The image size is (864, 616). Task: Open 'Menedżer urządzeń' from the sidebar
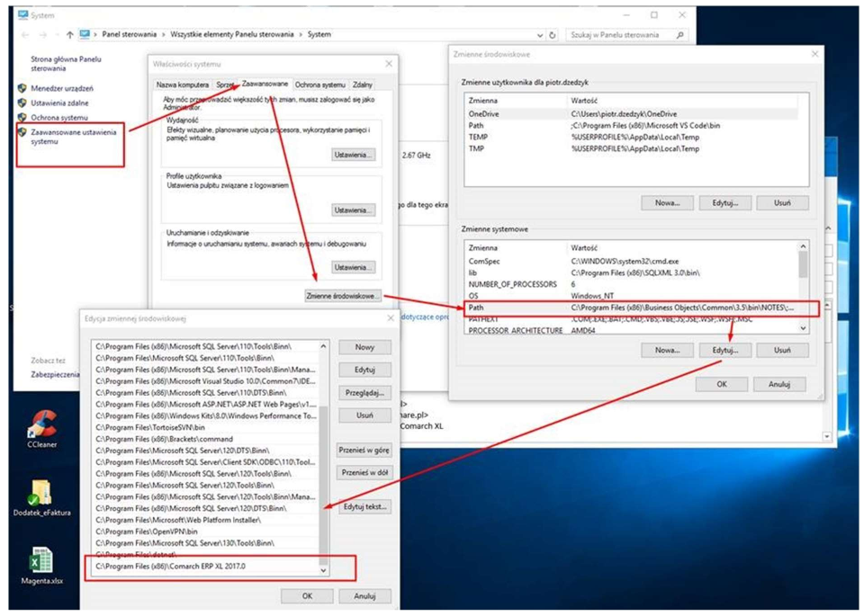[x=62, y=88]
